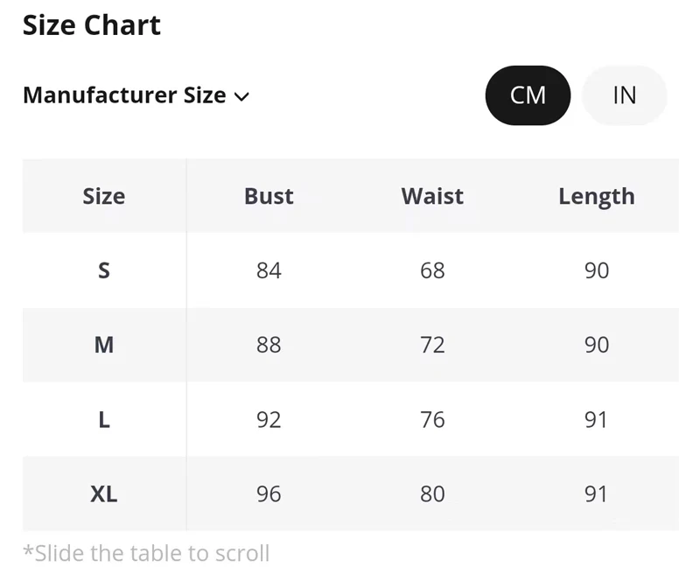Select the XL size row label

pyautogui.click(x=103, y=494)
